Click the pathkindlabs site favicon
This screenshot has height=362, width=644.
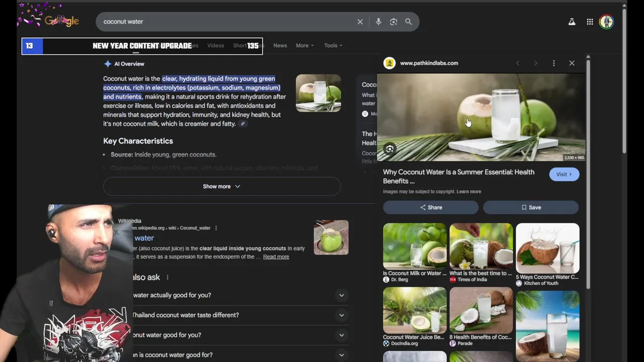(x=389, y=63)
